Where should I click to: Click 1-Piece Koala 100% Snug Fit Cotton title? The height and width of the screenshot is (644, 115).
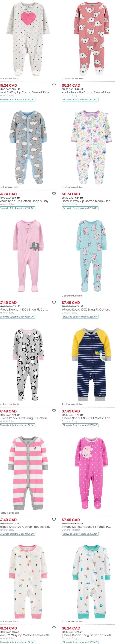point(86,309)
